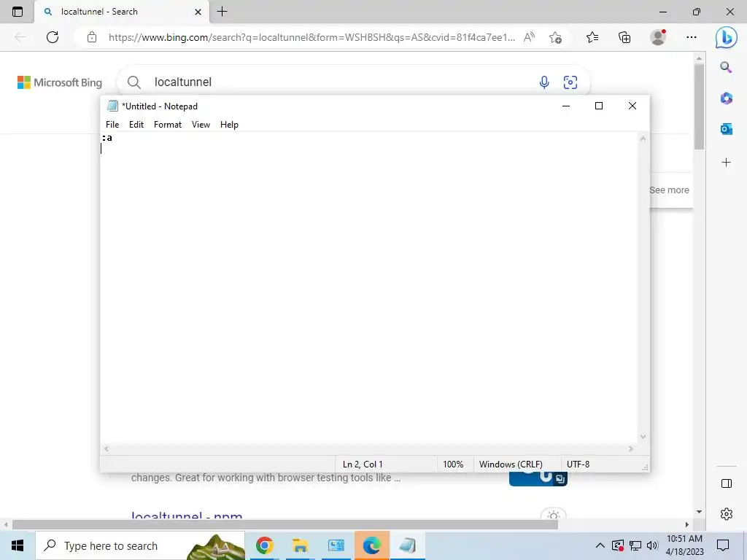
Task: Click Notepad horizontal scrollbar right arrow
Action: click(631, 449)
